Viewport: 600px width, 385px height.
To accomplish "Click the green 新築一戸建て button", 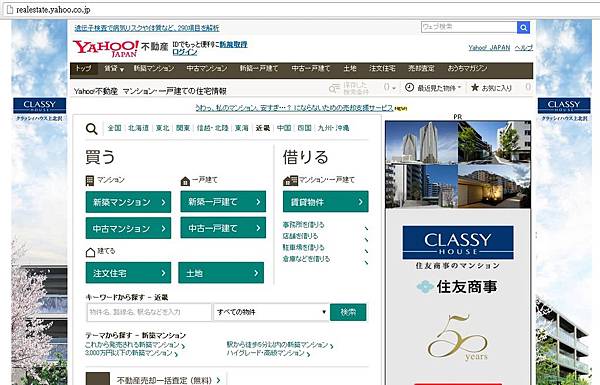I will [x=223, y=202].
